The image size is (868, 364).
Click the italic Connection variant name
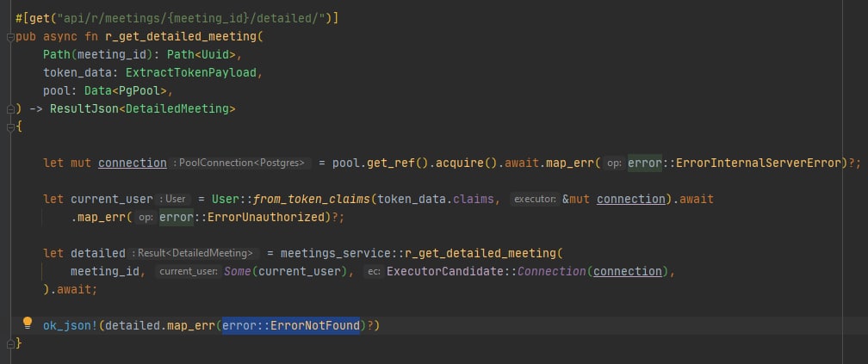[552, 272]
